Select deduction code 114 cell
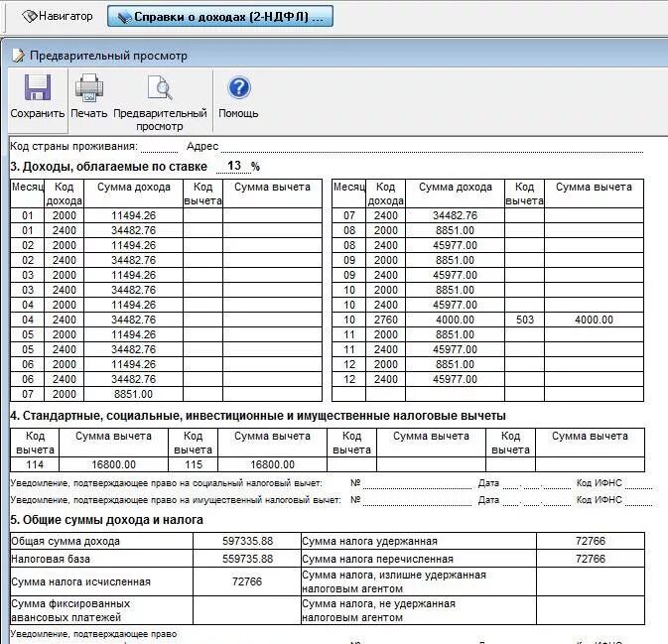 point(35,464)
